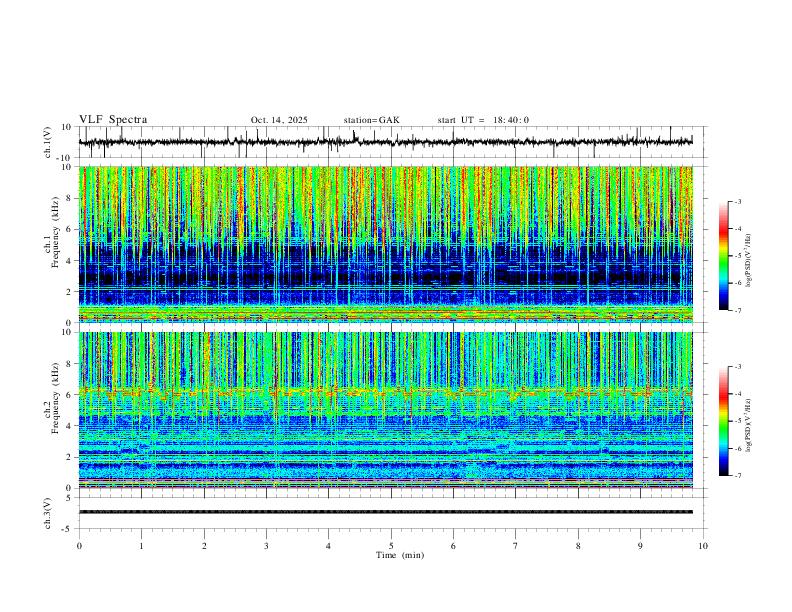Click the "-5" tick on ch.2 colorbar

[x=737, y=421]
